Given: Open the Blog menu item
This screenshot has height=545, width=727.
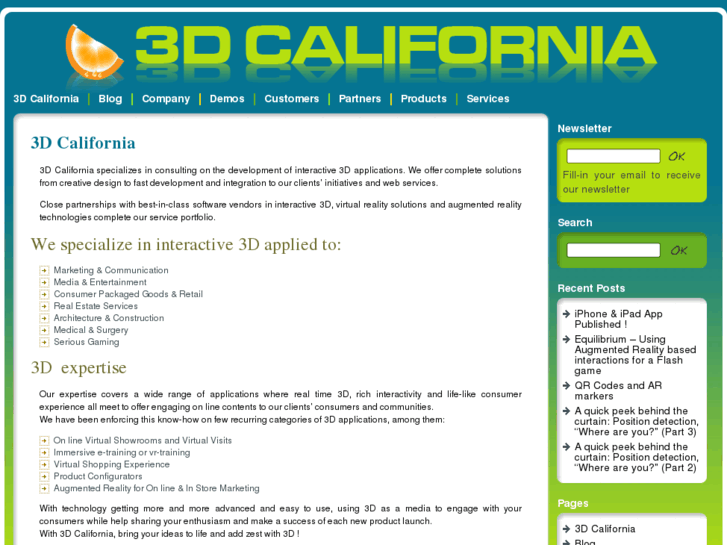Looking at the screenshot, I should 110,99.
